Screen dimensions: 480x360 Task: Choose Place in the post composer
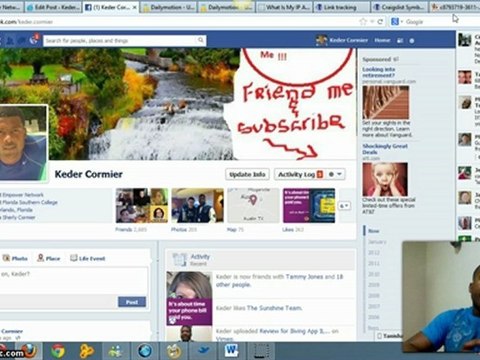click(x=49, y=258)
